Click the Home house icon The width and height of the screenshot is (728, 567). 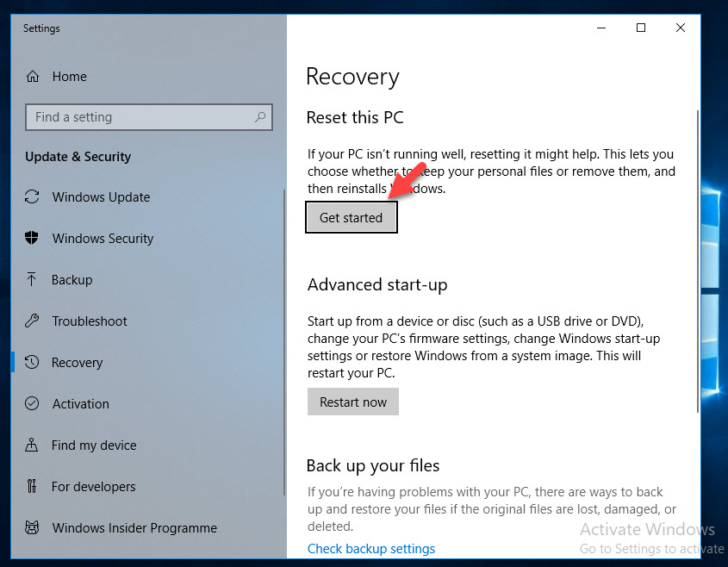point(33,76)
